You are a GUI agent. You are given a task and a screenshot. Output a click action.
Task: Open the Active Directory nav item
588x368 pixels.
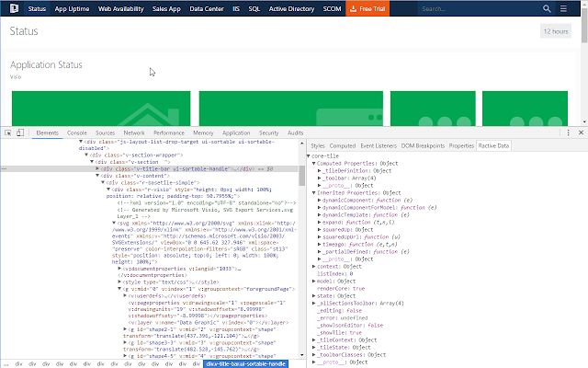291,8
